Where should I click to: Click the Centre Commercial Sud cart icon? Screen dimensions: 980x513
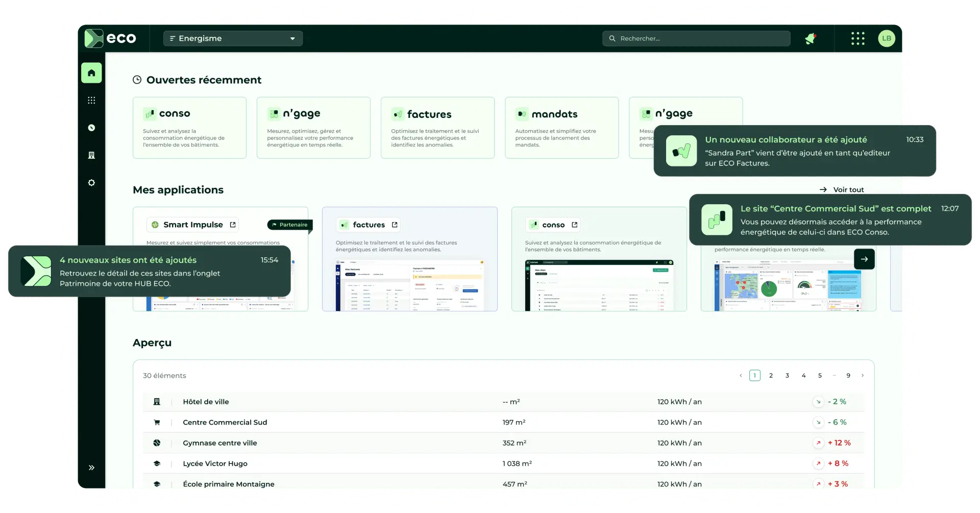(x=157, y=422)
